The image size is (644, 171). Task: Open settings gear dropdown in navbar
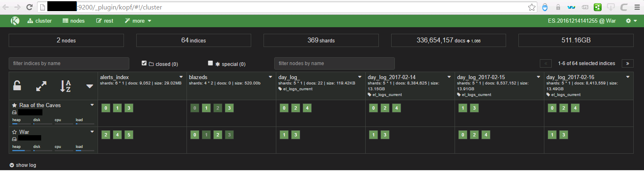tap(631, 21)
